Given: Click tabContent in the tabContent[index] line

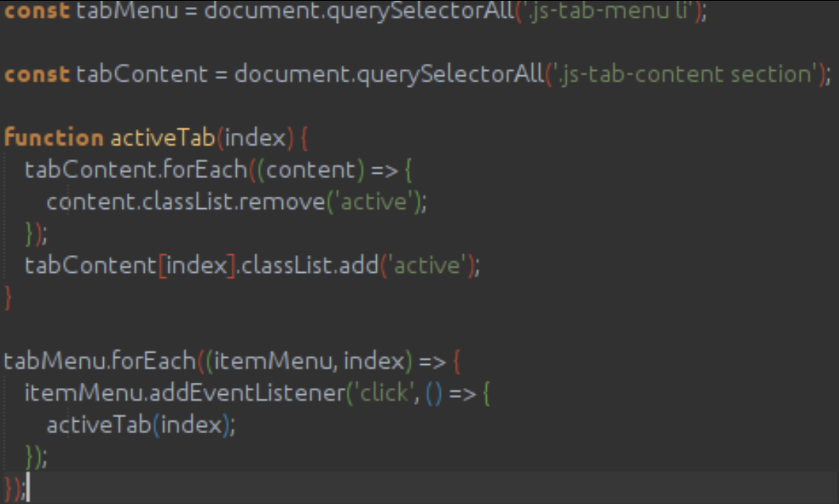Looking at the screenshot, I should pos(90,266).
